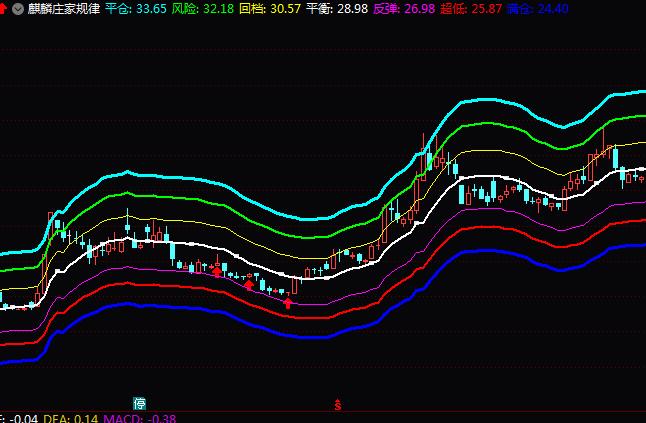The image size is (646, 423).
Task: Select the yellow 回档 30.57 legend label
Action: (x=270, y=8)
